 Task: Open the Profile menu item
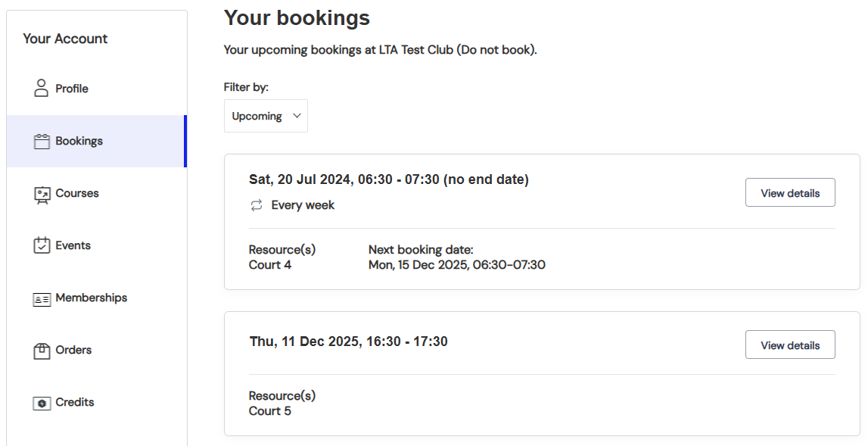72,89
